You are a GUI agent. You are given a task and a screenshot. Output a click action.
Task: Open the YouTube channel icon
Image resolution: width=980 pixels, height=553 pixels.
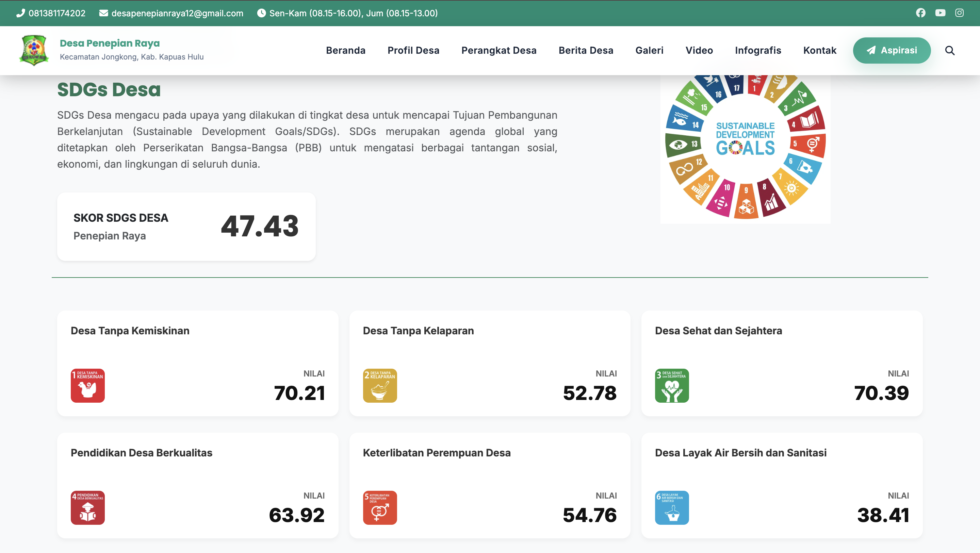point(940,13)
